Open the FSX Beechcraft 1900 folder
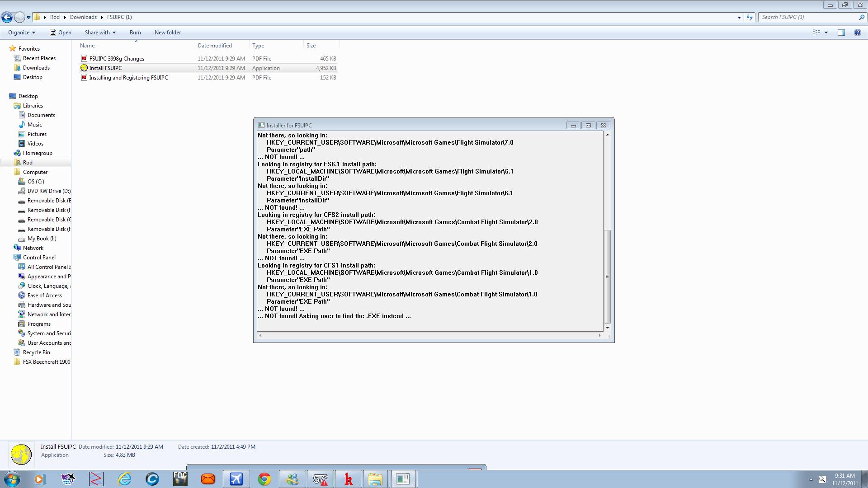This screenshot has height=488, width=868. point(47,362)
